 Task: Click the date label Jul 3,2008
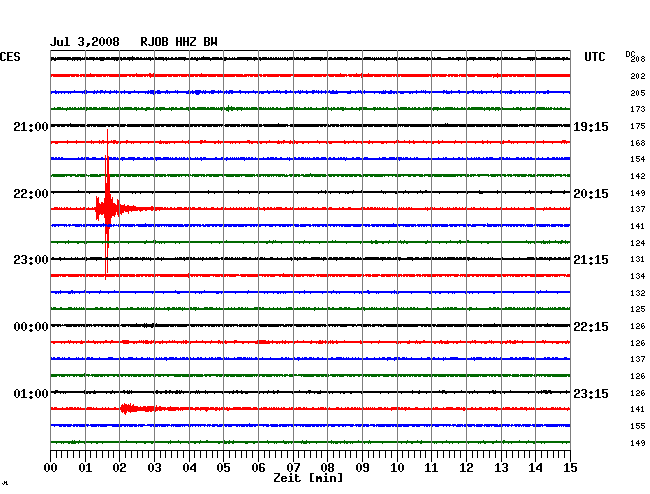85,42
